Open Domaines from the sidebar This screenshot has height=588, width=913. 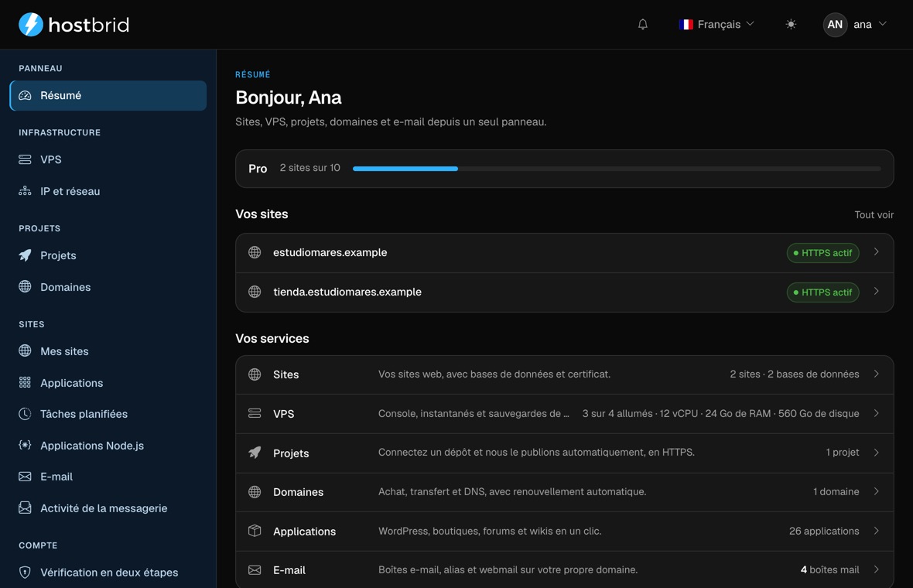pyautogui.click(x=108, y=286)
